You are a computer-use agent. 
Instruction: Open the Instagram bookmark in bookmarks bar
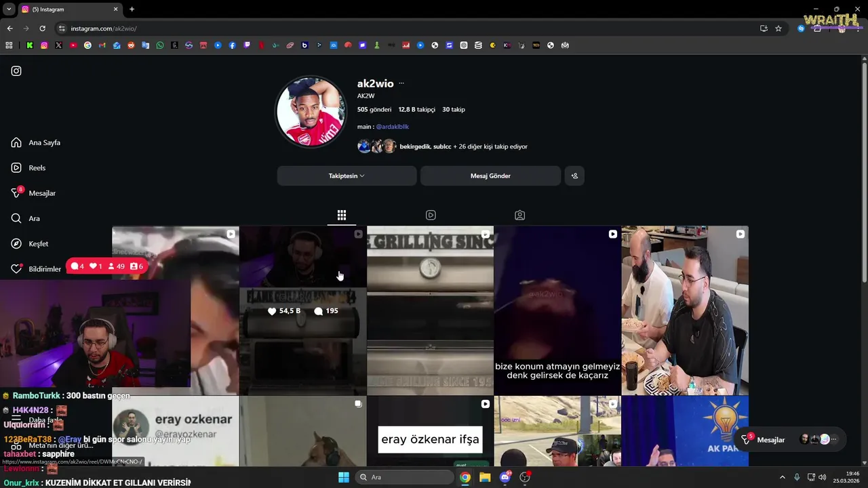(44, 45)
